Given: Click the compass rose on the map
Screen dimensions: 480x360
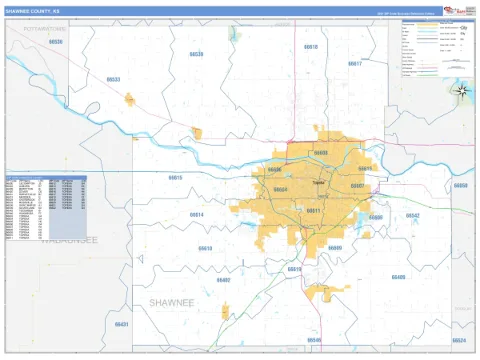Looking at the screenshot, I should (x=462, y=90).
